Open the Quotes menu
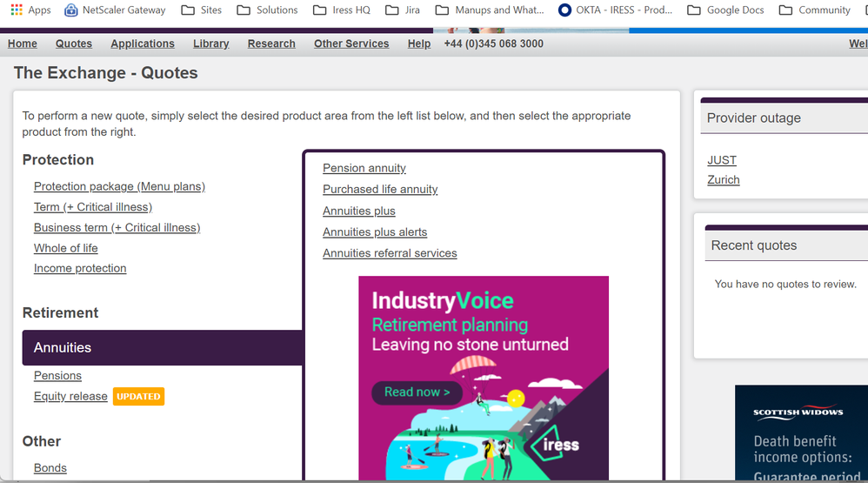 pos(74,44)
